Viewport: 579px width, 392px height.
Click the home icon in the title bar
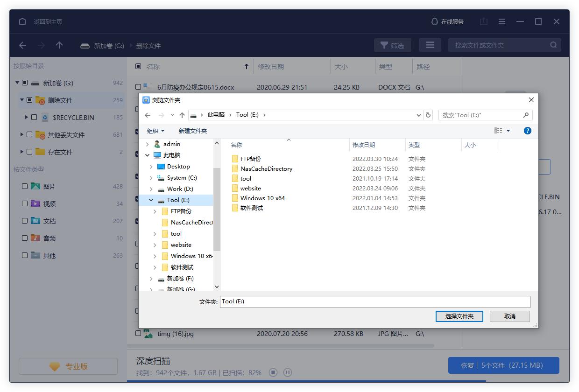tap(22, 21)
